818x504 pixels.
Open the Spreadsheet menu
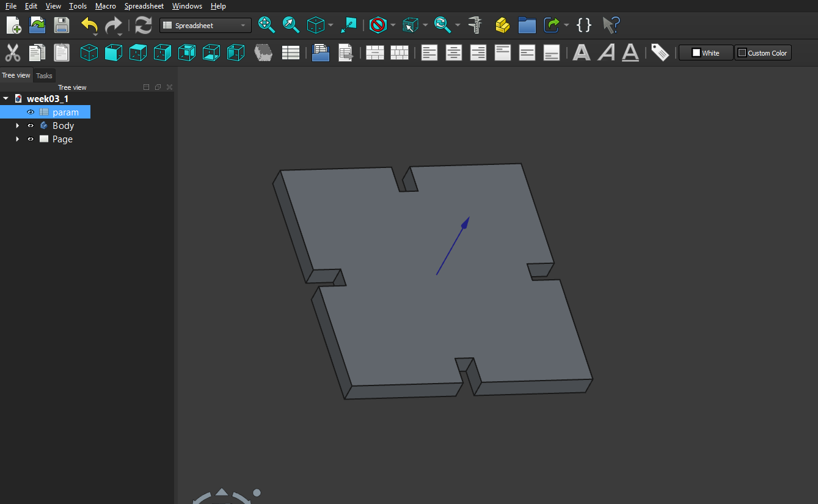coord(144,6)
